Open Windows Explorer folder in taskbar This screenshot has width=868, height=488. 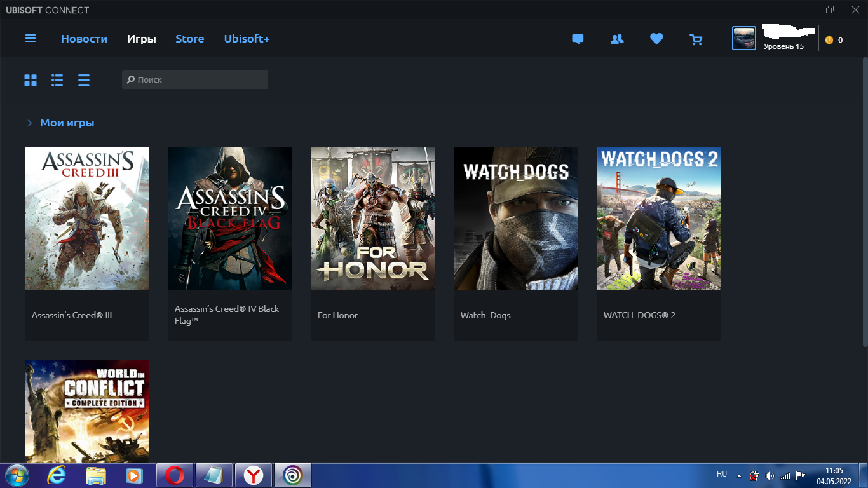click(96, 475)
